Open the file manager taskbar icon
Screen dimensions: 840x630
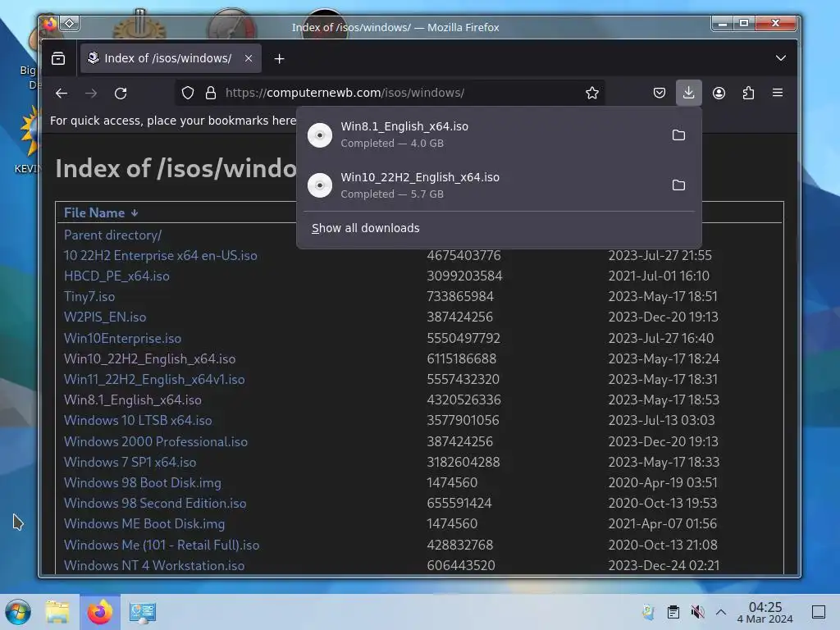[x=58, y=612]
